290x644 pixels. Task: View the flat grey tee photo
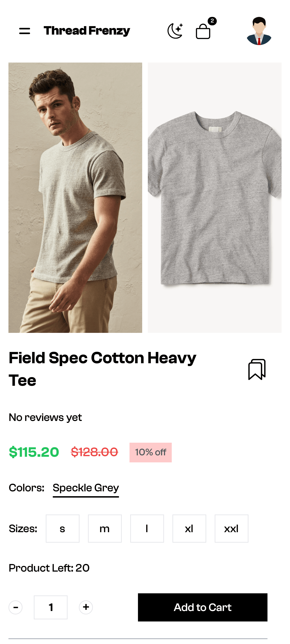pos(215,198)
